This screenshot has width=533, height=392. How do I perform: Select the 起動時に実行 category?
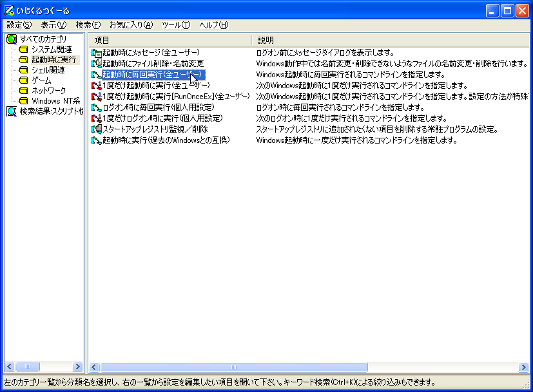(x=54, y=60)
